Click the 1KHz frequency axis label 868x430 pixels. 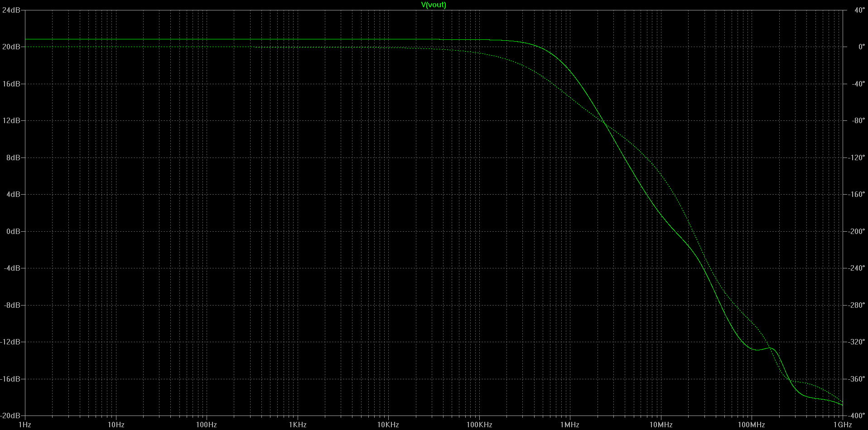coord(298,425)
